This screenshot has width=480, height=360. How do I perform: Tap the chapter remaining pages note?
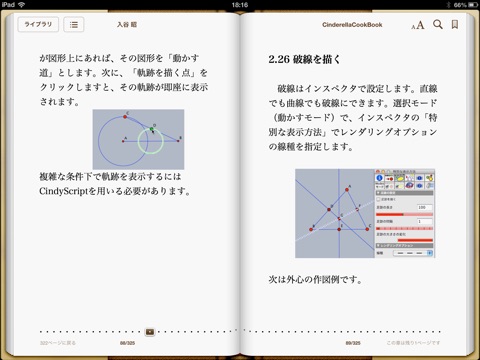pyautogui.click(x=413, y=343)
